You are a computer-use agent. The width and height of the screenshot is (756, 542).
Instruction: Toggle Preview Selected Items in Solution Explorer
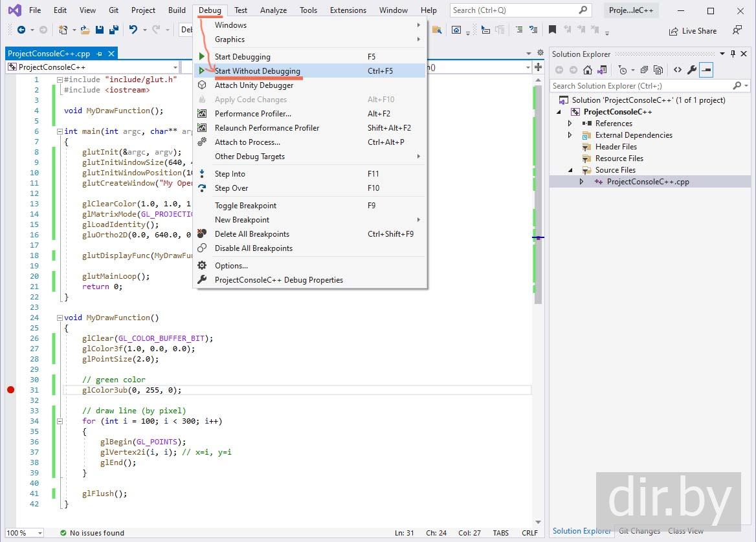click(706, 70)
